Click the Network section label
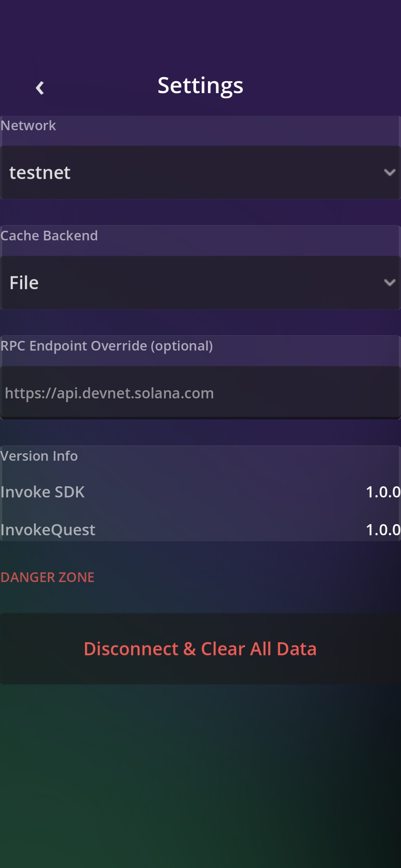 (x=28, y=126)
